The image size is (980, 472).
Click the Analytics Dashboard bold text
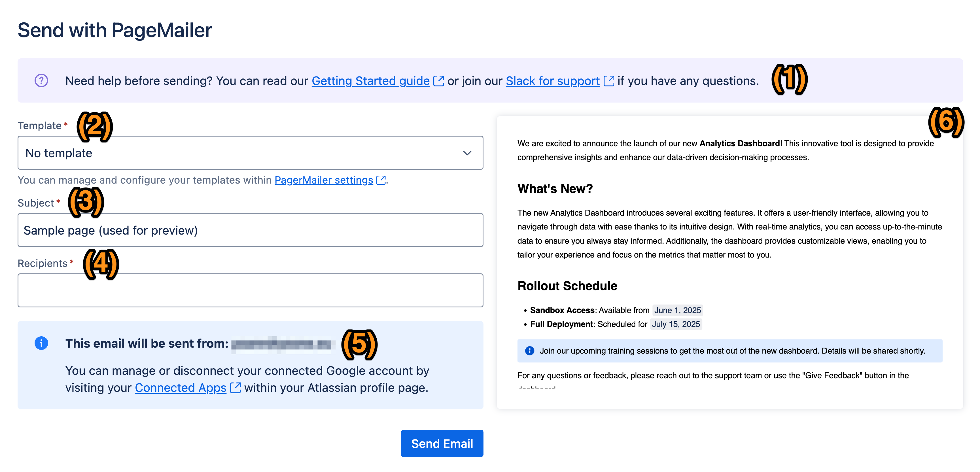[740, 143]
